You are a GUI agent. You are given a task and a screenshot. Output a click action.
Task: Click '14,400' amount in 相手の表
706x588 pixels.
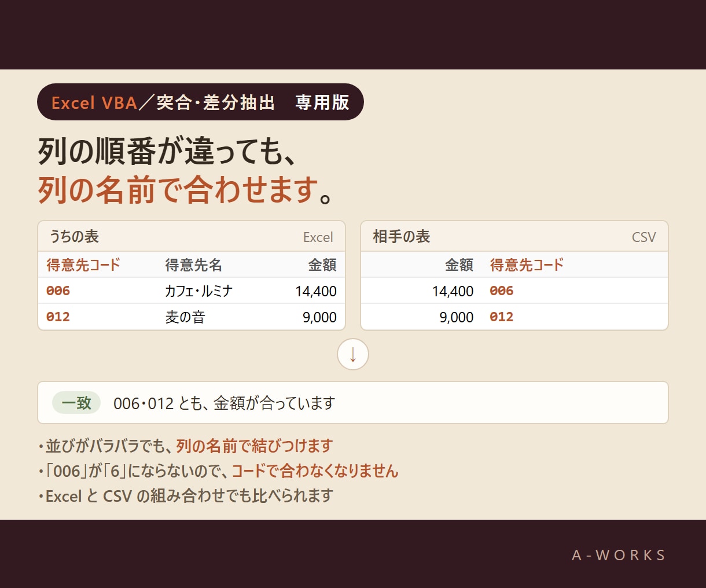[453, 291]
